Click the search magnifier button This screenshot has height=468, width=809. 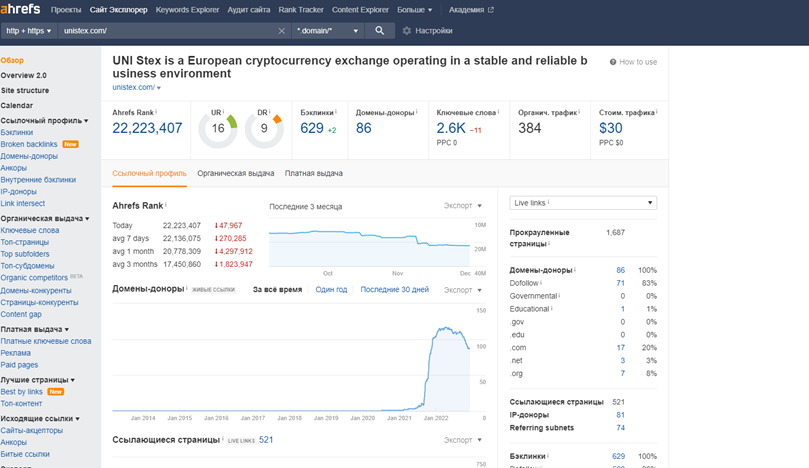[x=379, y=31]
